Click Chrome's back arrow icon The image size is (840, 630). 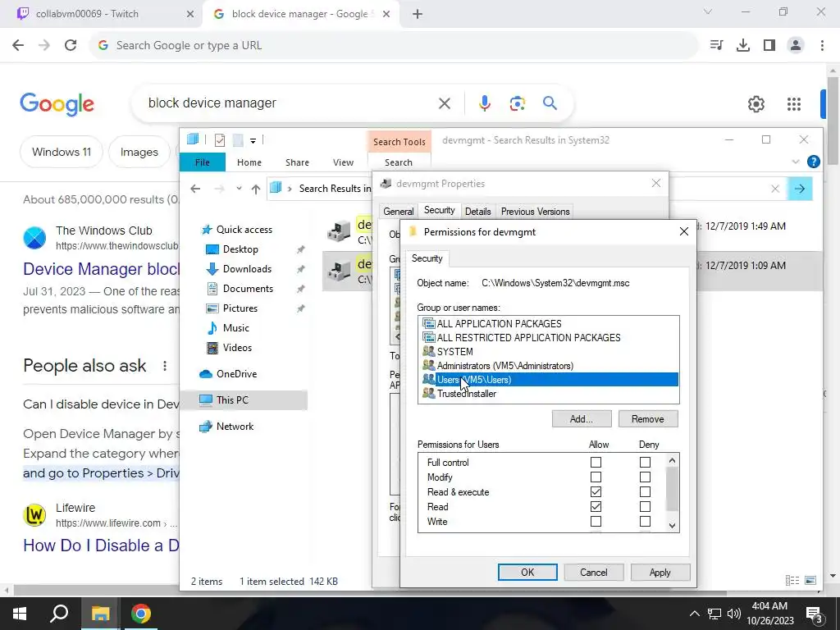coord(18,46)
